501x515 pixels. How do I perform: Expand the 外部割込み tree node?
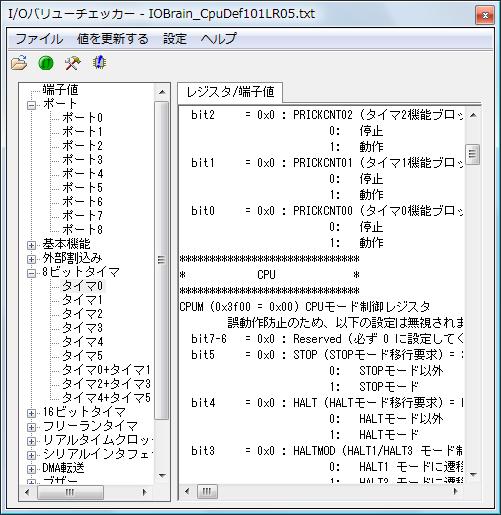[31, 259]
